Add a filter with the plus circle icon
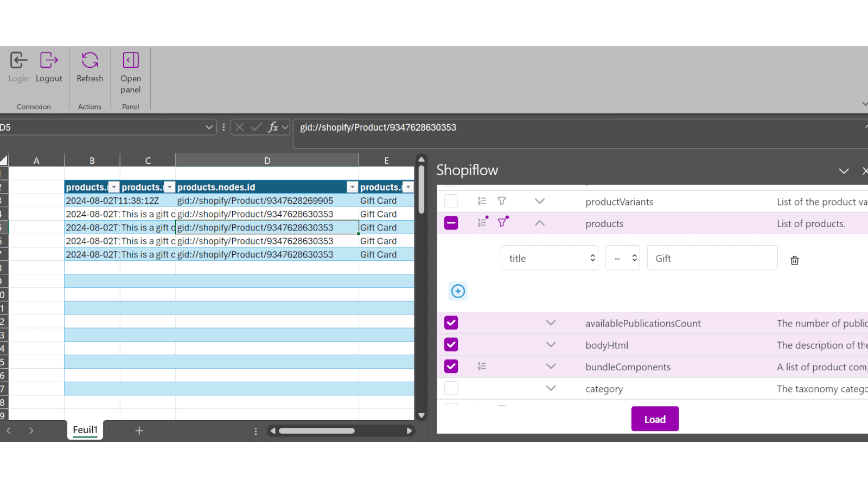Image resolution: width=868 pixels, height=488 pixels. point(458,291)
